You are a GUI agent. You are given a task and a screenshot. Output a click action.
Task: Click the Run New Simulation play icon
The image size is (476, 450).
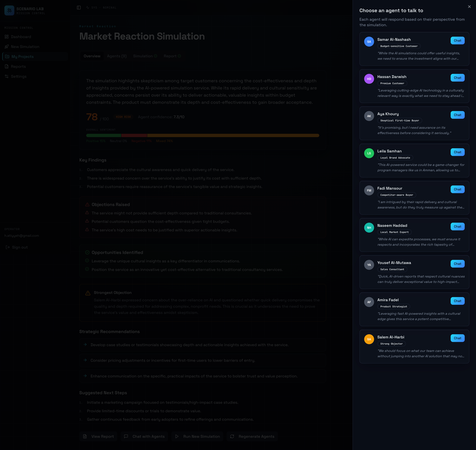tap(177, 437)
